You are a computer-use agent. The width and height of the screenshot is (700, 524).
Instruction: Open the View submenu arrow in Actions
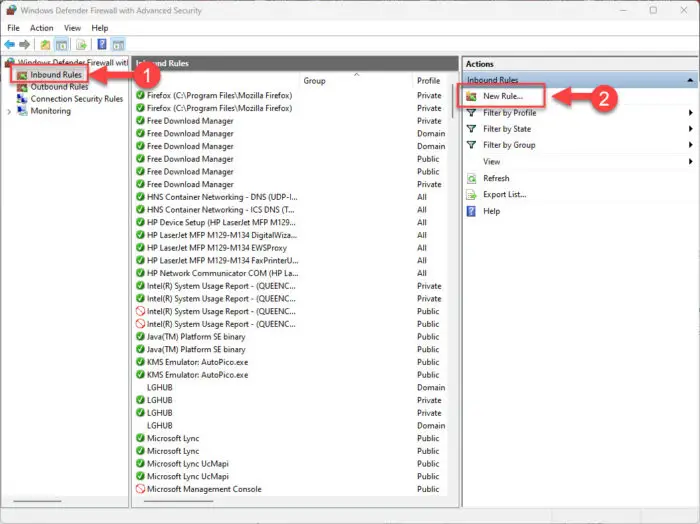point(691,162)
